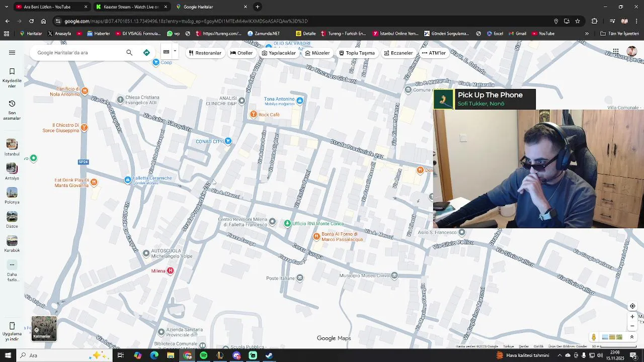
Task: Go back to previous page
Action: click(x=7, y=21)
